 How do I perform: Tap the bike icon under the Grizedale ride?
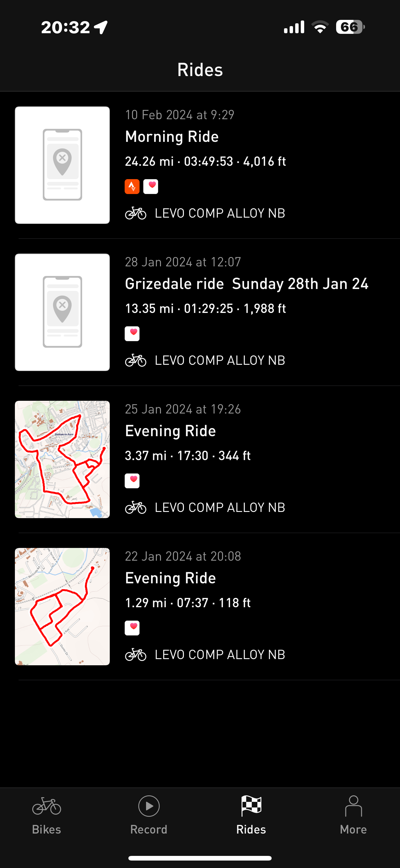click(136, 360)
